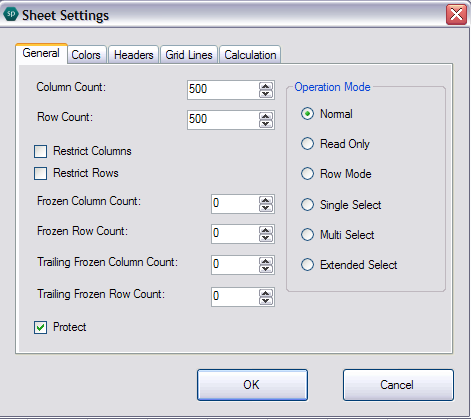Enable the Restrict Columns checkbox
Image resolution: width=471 pixels, height=420 pixels.
coord(40,151)
